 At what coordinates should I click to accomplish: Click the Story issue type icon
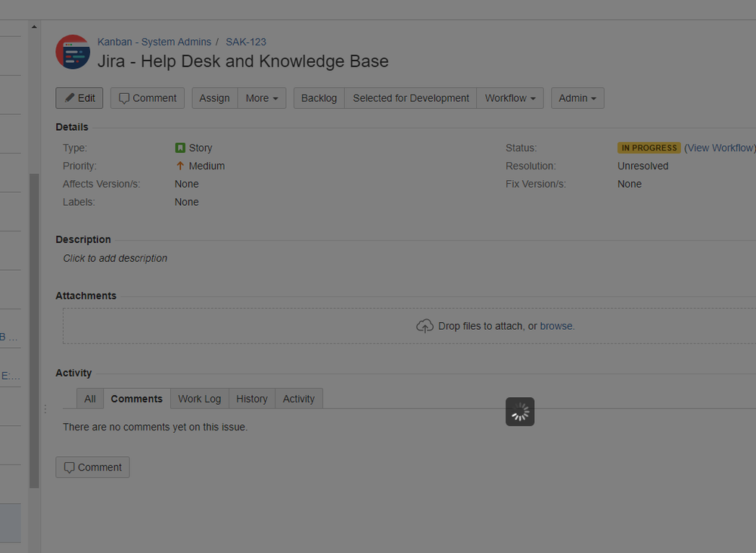(x=180, y=148)
